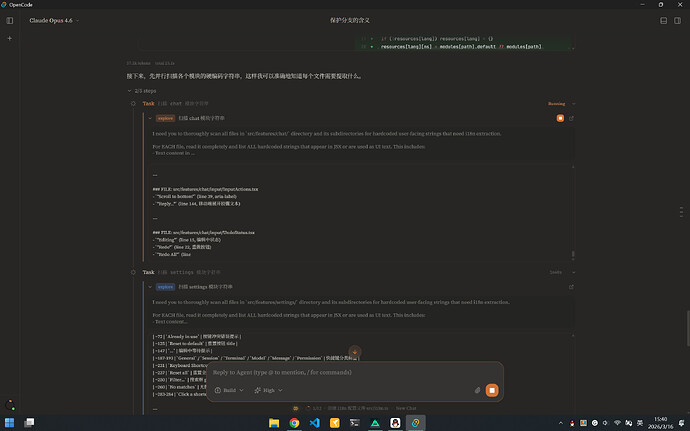Click the chat Task status icon
This screenshot has height=431, width=690.
(133, 103)
